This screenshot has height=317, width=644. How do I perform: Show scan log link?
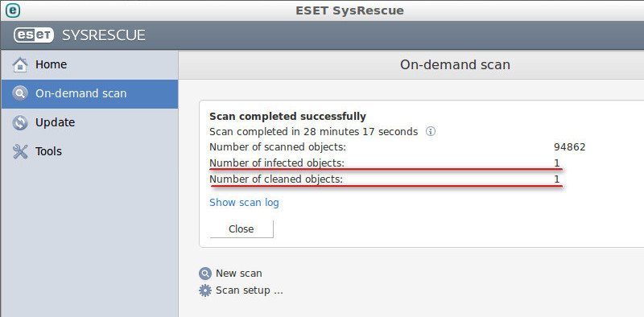click(x=244, y=203)
